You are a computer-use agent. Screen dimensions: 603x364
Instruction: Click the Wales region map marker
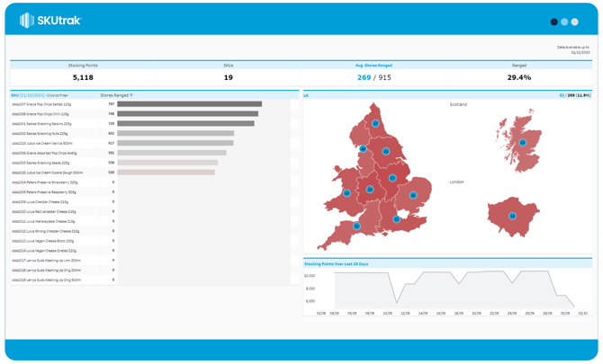(346, 193)
